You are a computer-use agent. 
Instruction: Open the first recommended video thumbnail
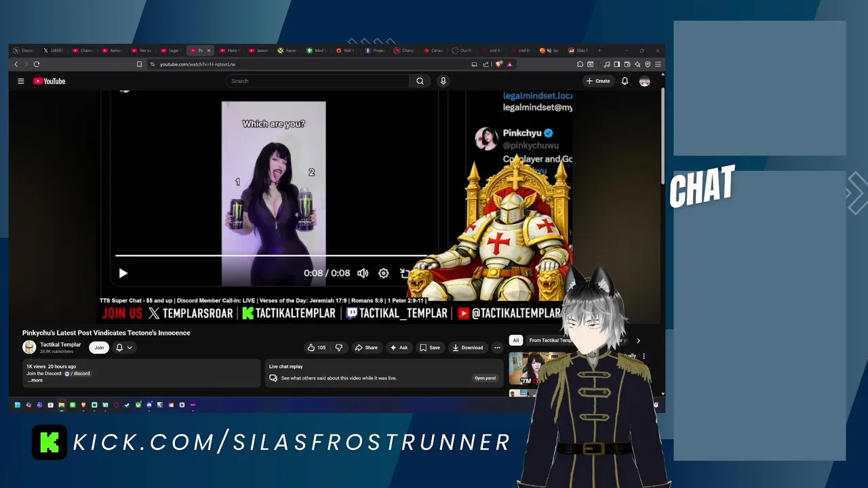click(x=532, y=368)
